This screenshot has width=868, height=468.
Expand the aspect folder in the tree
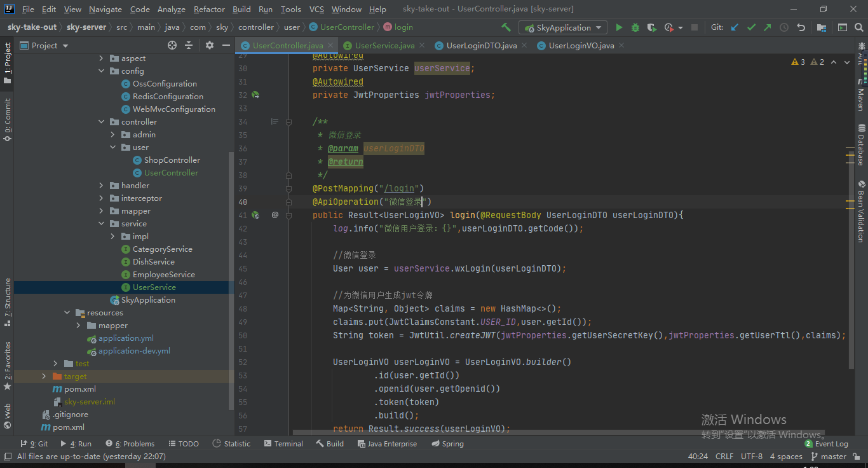coord(102,59)
